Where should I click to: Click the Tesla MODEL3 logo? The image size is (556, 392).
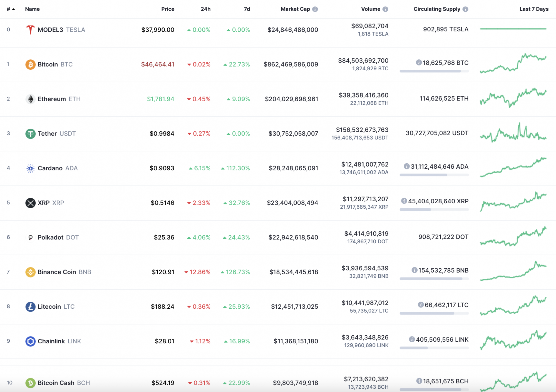(x=31, y=29)
